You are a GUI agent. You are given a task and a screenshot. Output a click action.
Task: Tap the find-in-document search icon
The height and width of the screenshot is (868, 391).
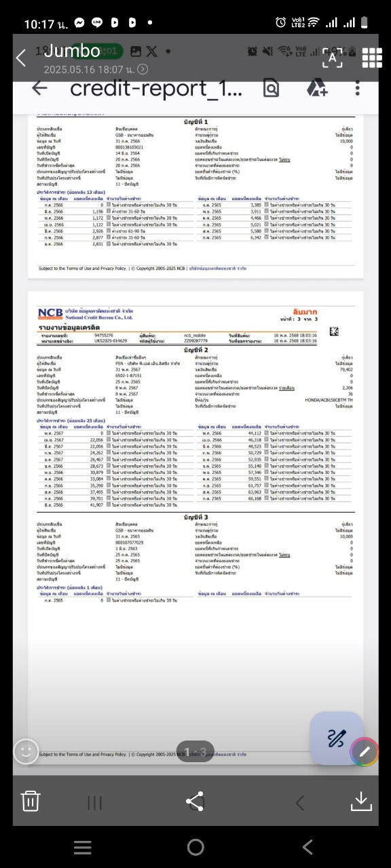tap(271, 88)
